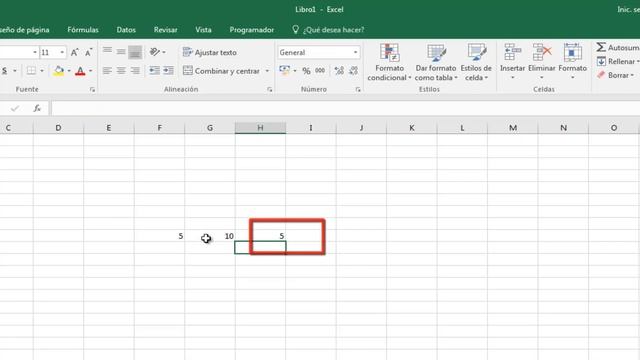Open the Fórmulas ribbon tab

pyautogui.click(x=83, y=30)
